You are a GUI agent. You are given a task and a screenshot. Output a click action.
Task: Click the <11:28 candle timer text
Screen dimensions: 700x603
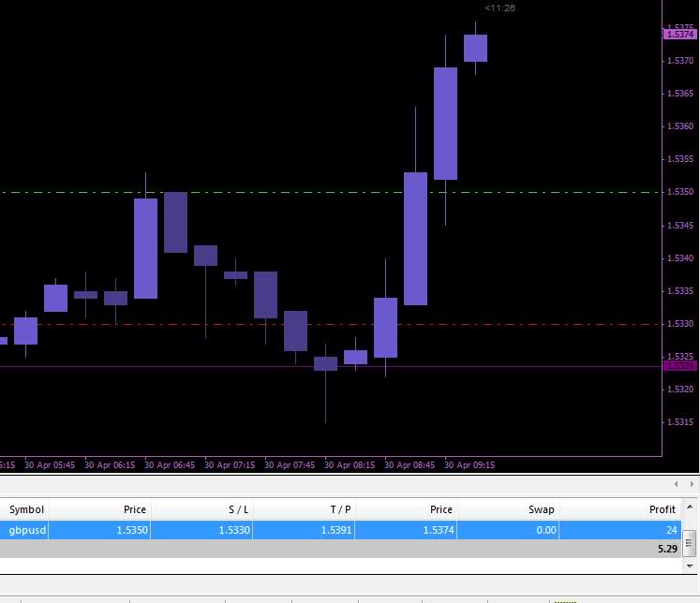point(499,8)
